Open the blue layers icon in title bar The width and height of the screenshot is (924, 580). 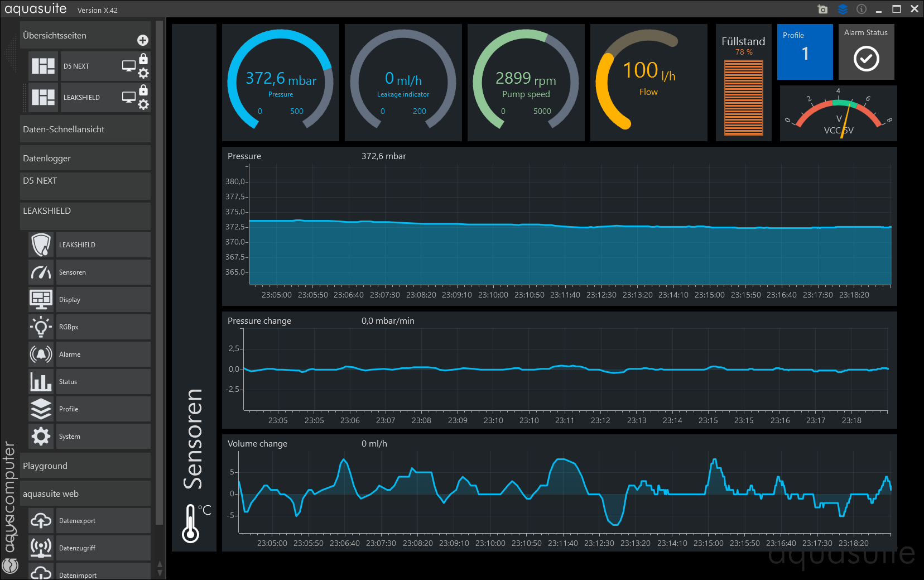[x=843, y=9]
